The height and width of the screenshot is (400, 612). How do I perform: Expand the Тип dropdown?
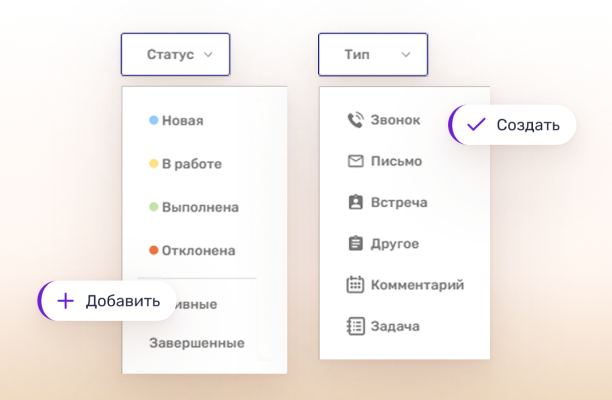372,55
